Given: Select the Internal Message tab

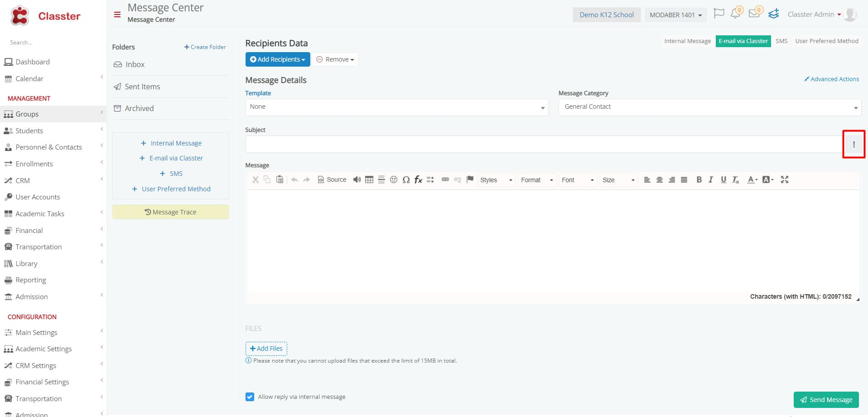Looking at the screenshot, I should 687,41.
